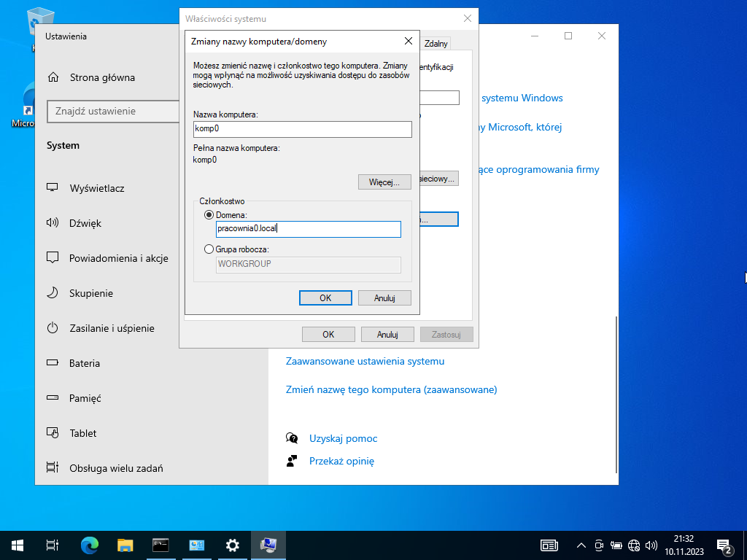This screenshot has height=560, width=747.
Task: Open Task View on taskbar
Action: click(53, 545)
